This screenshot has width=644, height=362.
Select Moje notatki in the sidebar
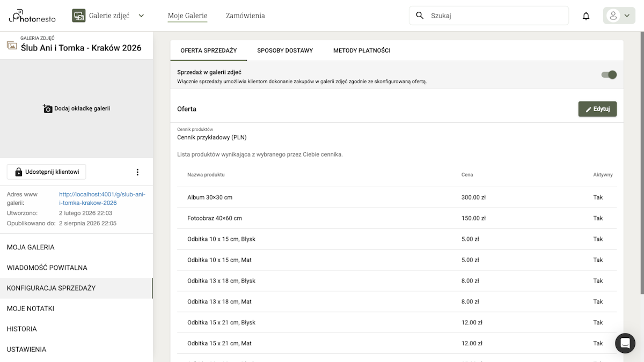pyautogui.click(x=31, y=308)
